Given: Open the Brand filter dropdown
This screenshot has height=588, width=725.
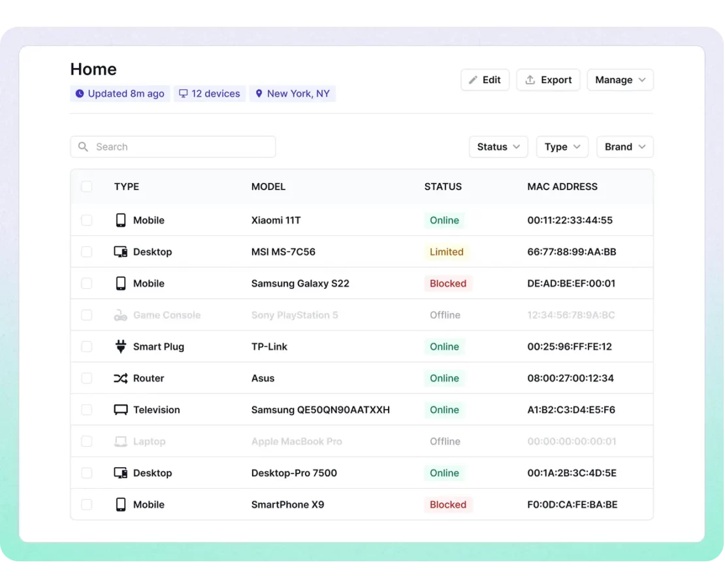Looking at the screenshot, I should tap(624, 147).
